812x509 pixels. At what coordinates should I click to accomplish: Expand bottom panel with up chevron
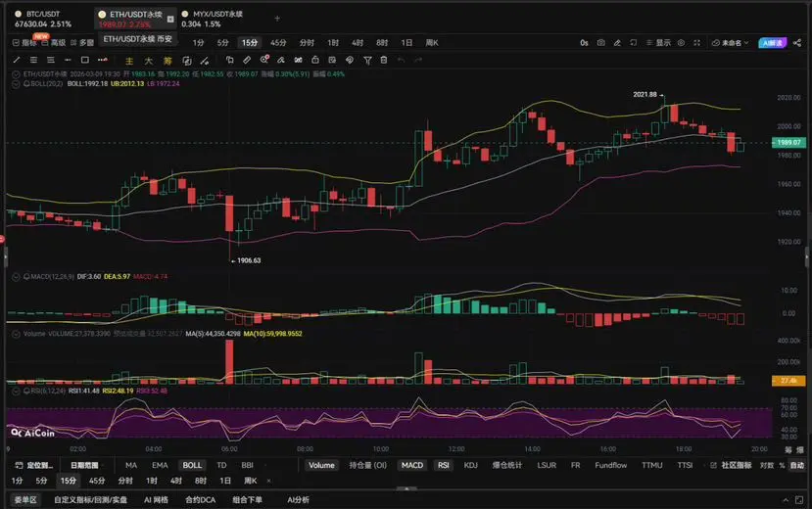[x=786, y=499]
